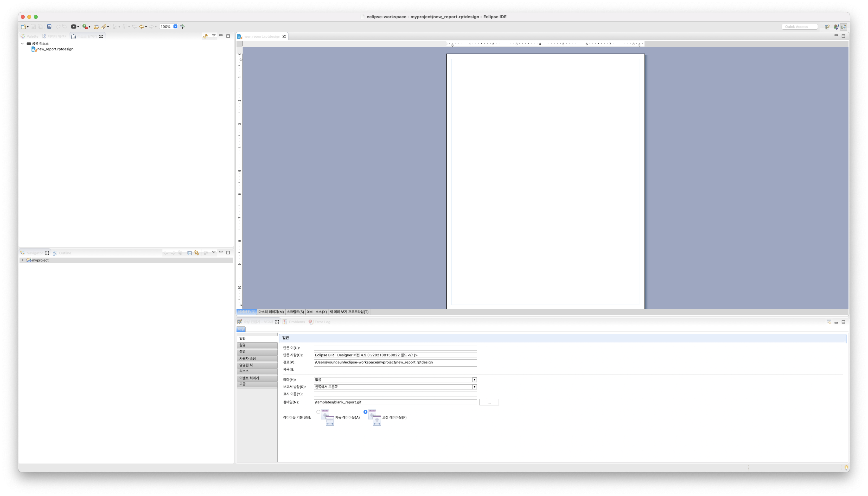868x496 pixels.
Task: Click the ... browse button for thumbnail
Action: (x=489, y=402)
